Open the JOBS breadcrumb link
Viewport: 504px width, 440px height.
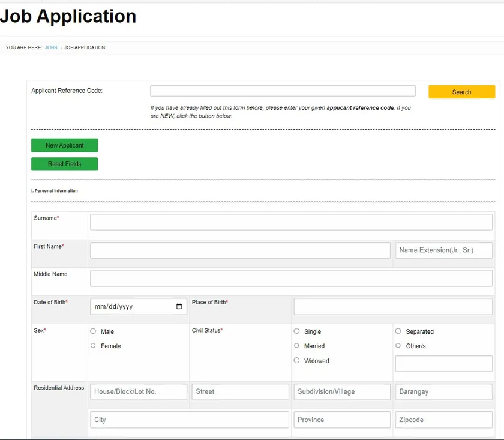click(51, 47)
